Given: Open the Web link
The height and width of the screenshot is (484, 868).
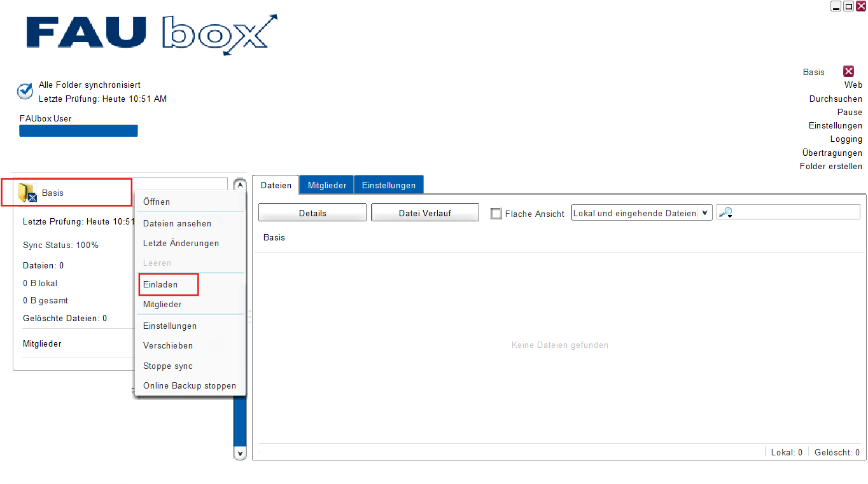Looking at the screenshot, I should point(853,85).
